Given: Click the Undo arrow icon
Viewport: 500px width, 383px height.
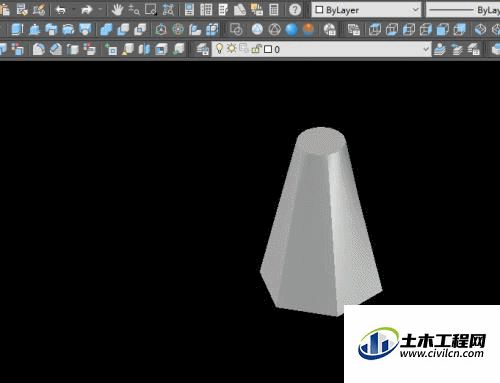Looking at the screenshot, I should (x=61, y=10).
